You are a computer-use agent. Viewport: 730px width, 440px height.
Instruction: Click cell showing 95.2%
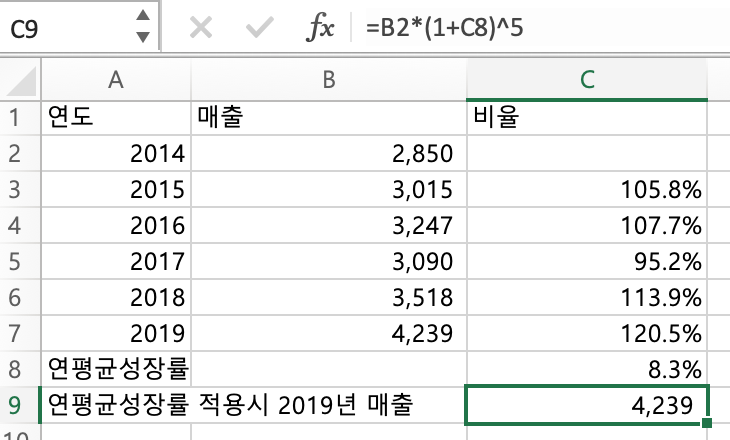click(x=587, y=261)
